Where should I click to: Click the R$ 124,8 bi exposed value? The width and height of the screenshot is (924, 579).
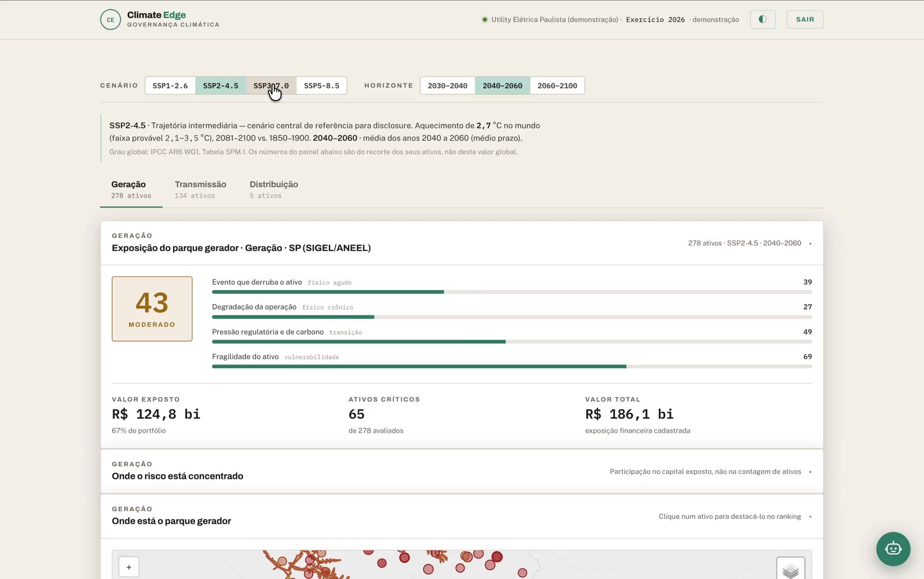(x=156, y=414)
